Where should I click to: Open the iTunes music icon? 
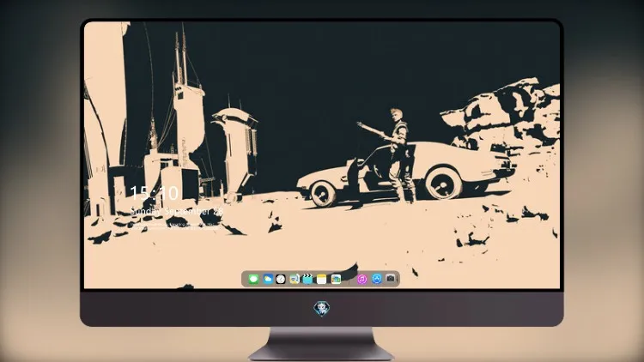pyautogui.click(x=361, y=279)
